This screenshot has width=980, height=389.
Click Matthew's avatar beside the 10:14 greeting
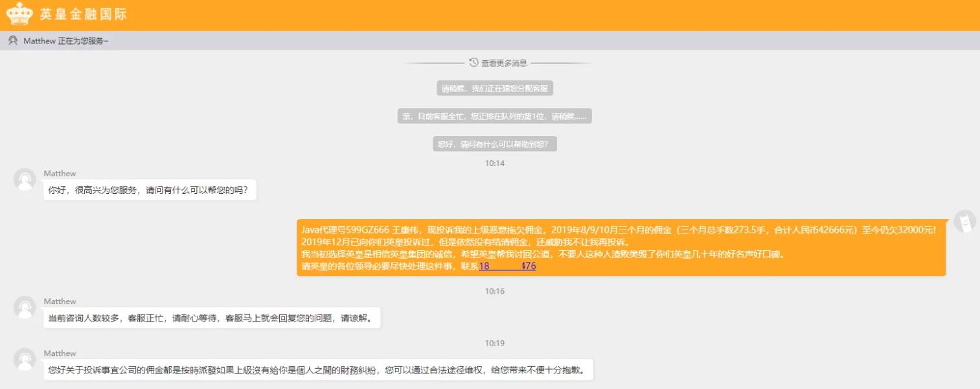coord(25,180)
